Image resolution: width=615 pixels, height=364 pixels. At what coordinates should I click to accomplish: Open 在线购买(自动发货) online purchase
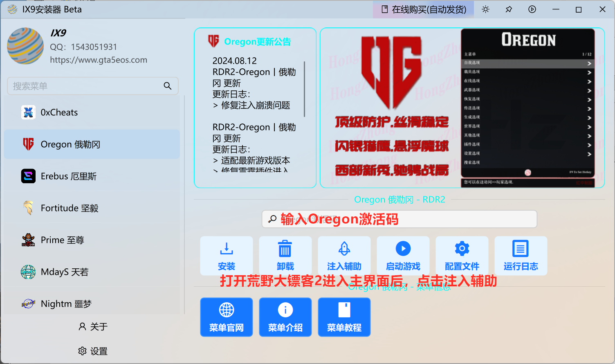[x=424, y=9]
